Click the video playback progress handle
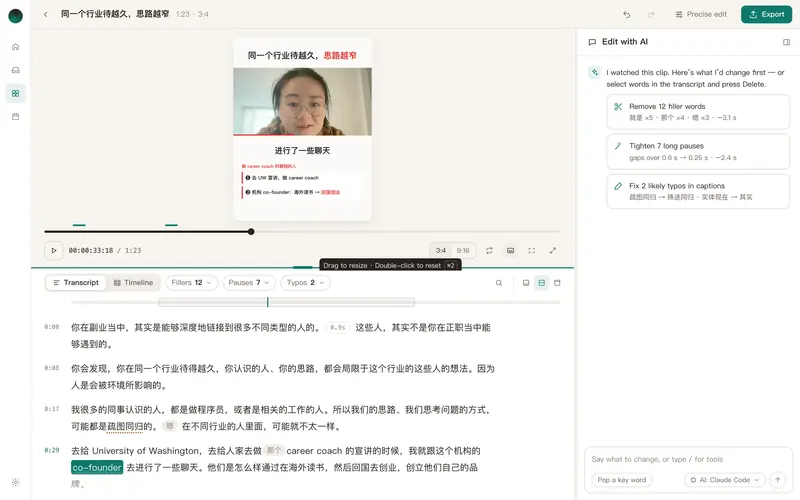800x500 pixels. click(x=251, y=232)
